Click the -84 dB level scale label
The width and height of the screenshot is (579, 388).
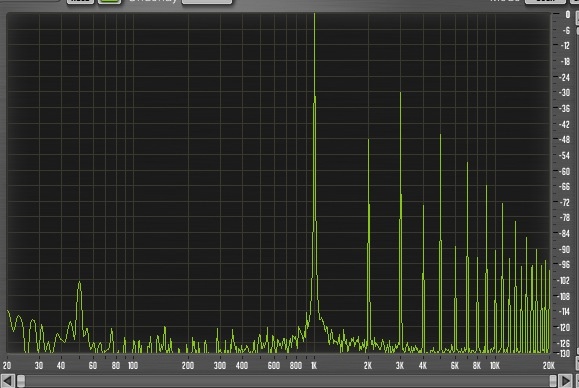(565, 234)
